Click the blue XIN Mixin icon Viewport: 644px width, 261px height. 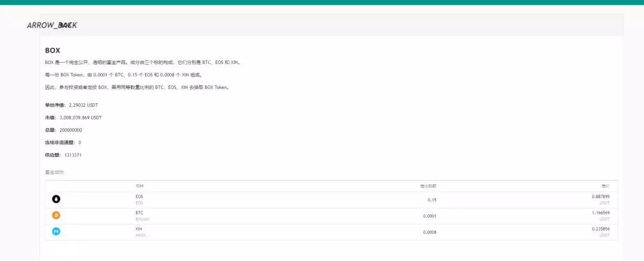[56, 231]
